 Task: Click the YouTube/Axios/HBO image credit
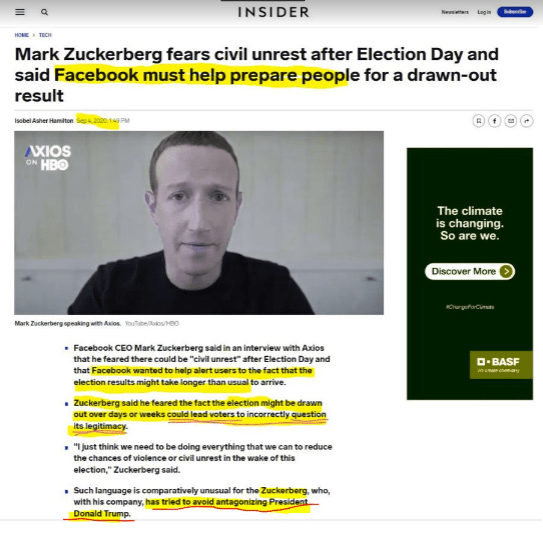(152, 323)
